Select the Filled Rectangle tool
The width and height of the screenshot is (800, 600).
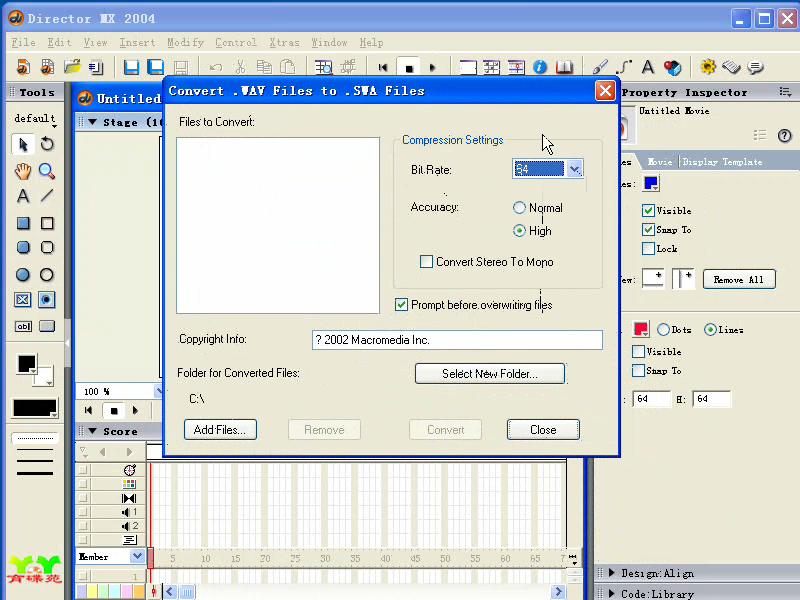pyautogui.click(x=23, y=223)
